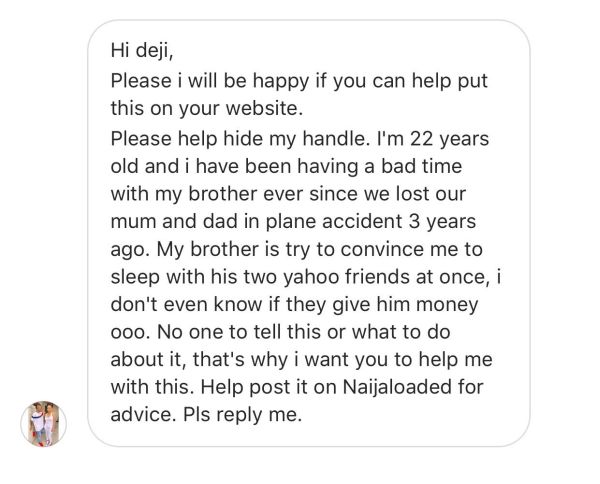Click the phrase 'Pls reply me.'
This screenshot has width=600, height=484.
[243, 415]
